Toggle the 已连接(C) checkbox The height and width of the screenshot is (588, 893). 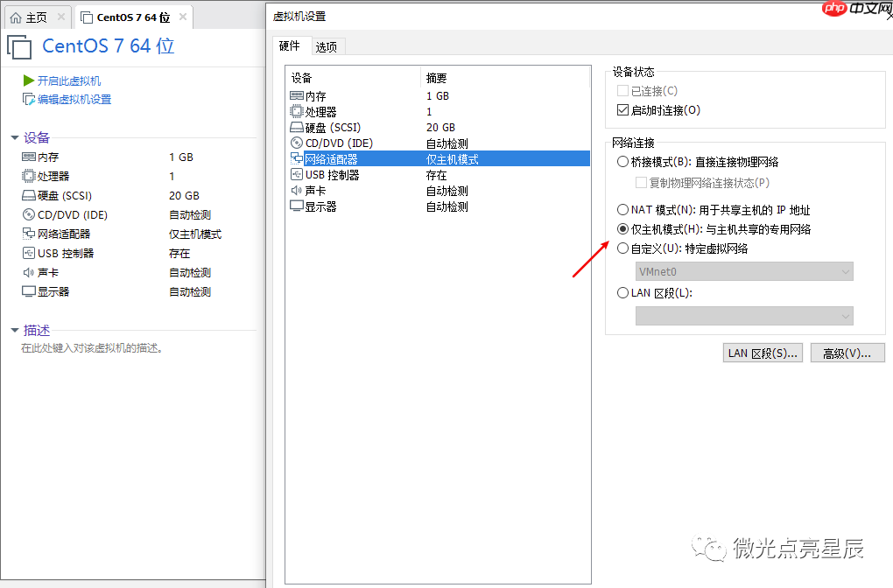pos(622,90)
